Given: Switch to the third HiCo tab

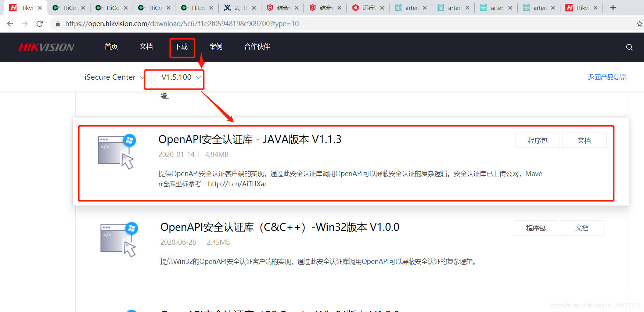Looking at the screenshot, I should click(x=154, y=8).
